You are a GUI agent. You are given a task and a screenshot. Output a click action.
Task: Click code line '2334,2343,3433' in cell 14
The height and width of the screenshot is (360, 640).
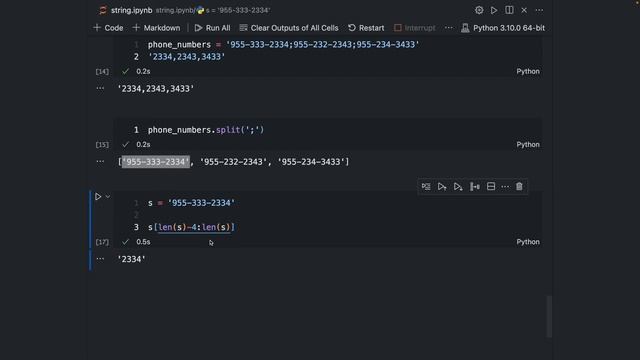(187, 57)
